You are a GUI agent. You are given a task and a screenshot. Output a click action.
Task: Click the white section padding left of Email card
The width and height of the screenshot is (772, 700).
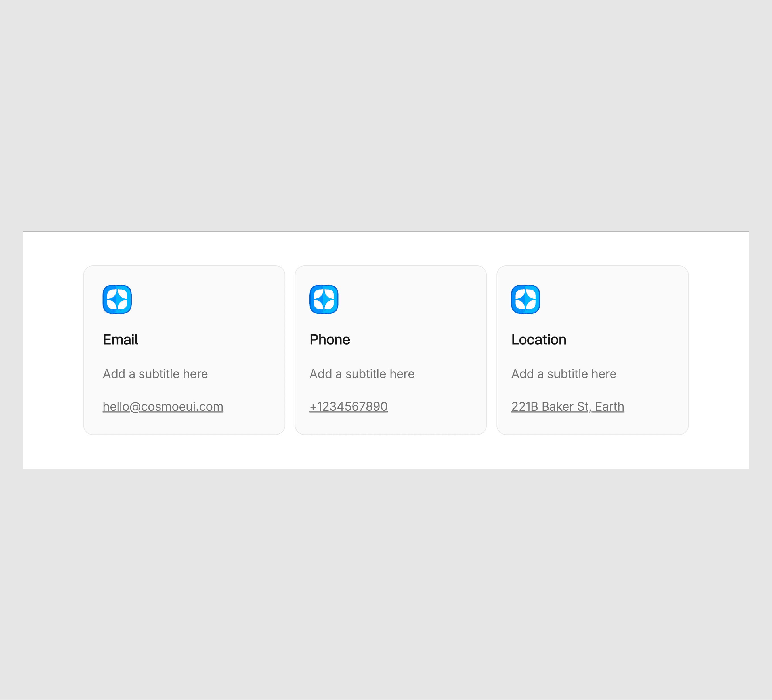[x=53, y=350]
